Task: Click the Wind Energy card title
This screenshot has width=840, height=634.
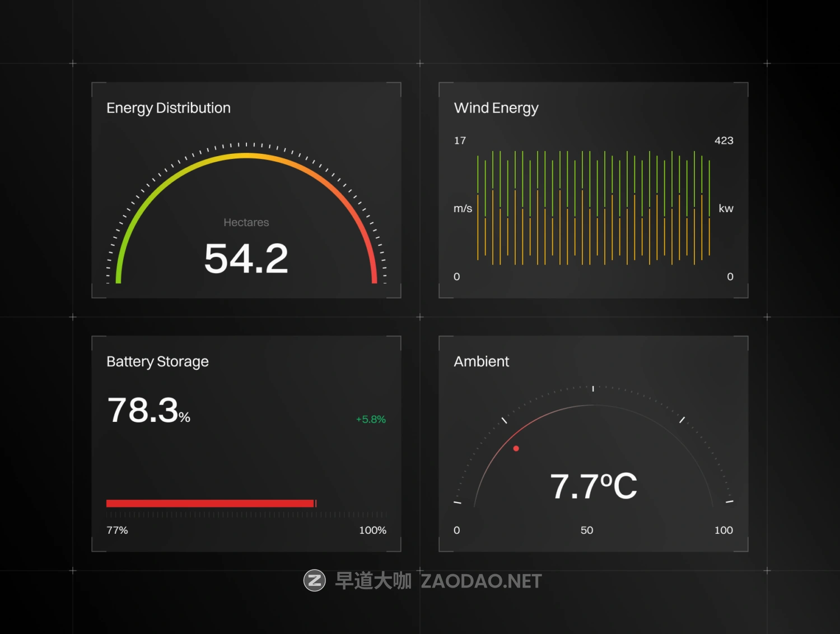Action: point(496,108)
